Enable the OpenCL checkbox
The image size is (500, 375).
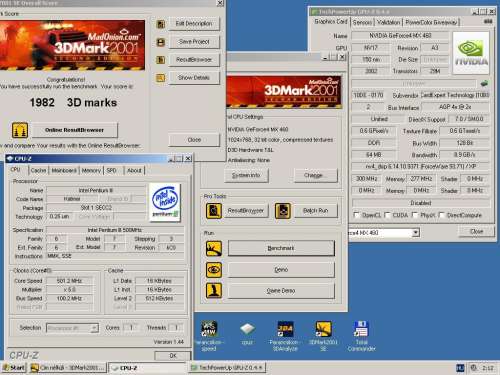pyautogui.click(x=356, y=215)
